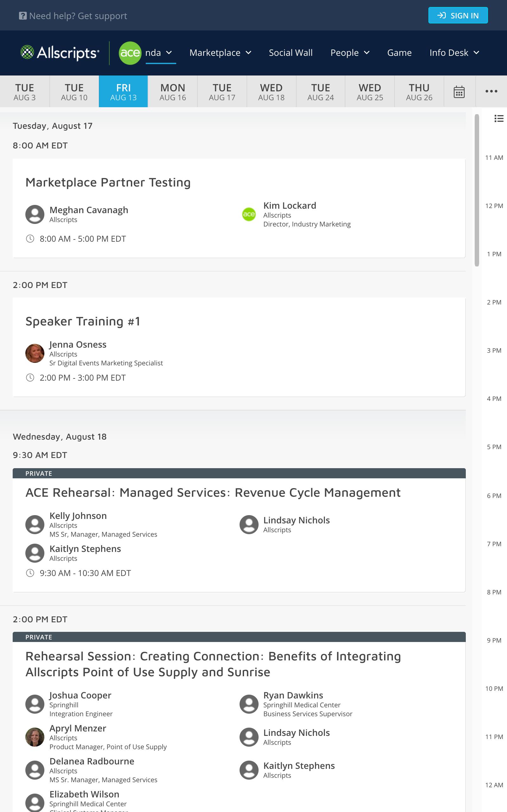The height and width of the screenshot is (812, 507).
Task: Open the calendar date picker icon
Action: point(459,92)
